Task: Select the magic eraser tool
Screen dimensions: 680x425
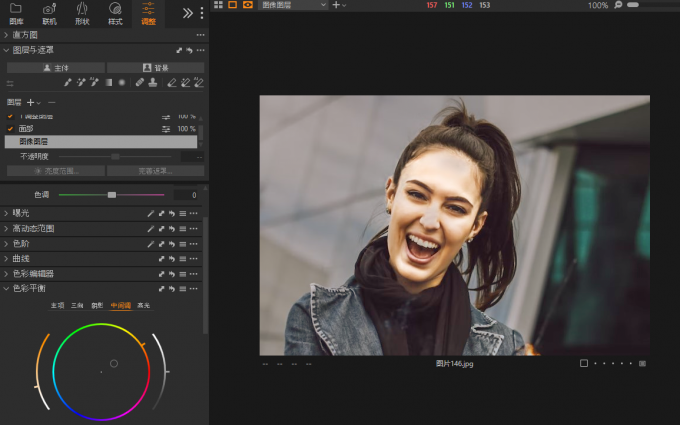Action: point(185,82)
